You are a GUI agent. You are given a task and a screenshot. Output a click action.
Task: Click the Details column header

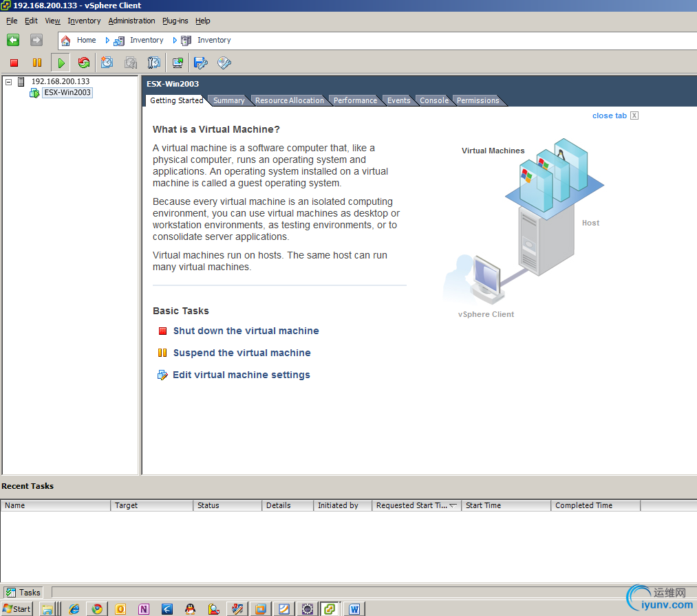(x=288, y=505)
